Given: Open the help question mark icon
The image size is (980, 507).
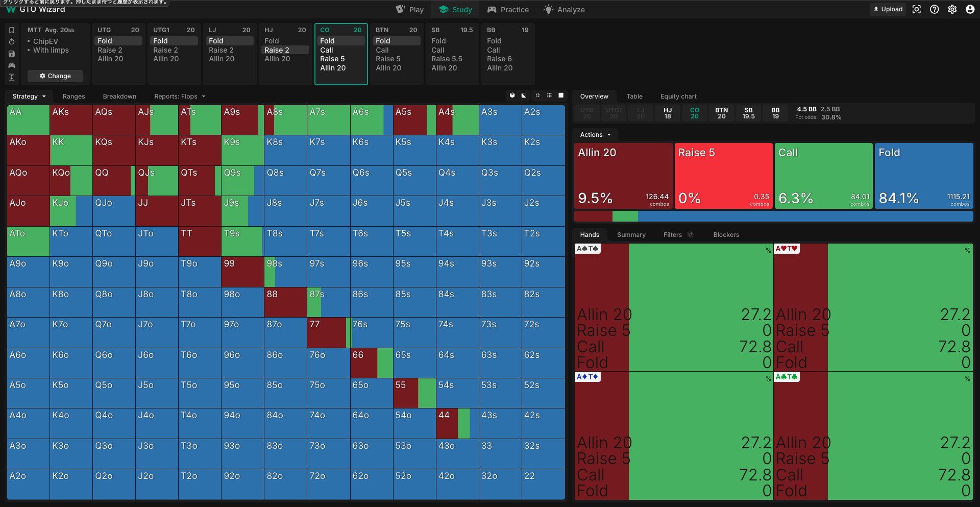Looking at the screenshot, I should [934, 9].
